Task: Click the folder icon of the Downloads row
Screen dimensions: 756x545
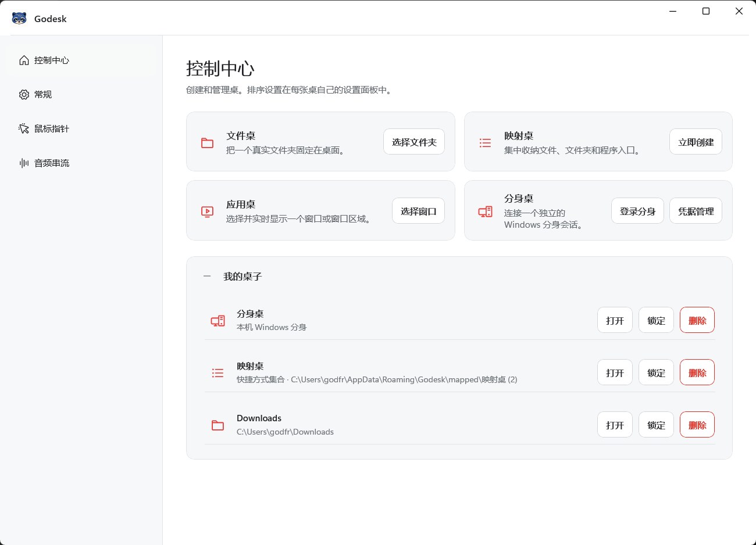Action: click(218, 425)
